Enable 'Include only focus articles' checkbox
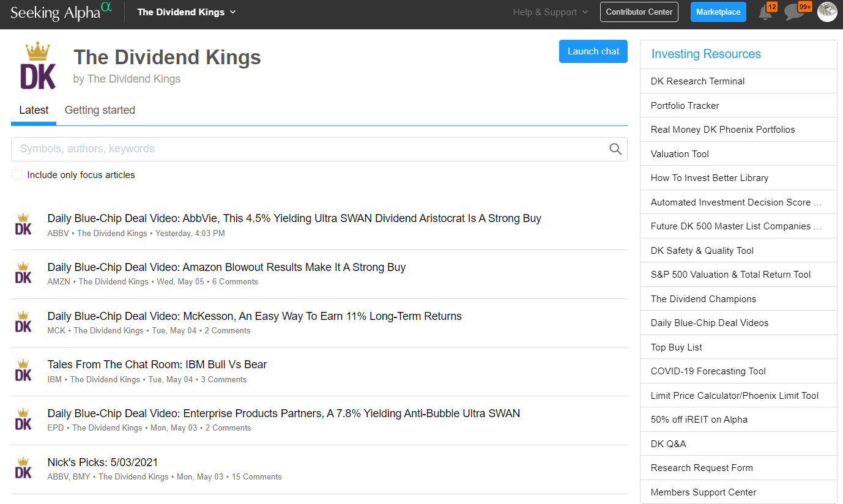This screenshot has height=504, width=843. 17,175
